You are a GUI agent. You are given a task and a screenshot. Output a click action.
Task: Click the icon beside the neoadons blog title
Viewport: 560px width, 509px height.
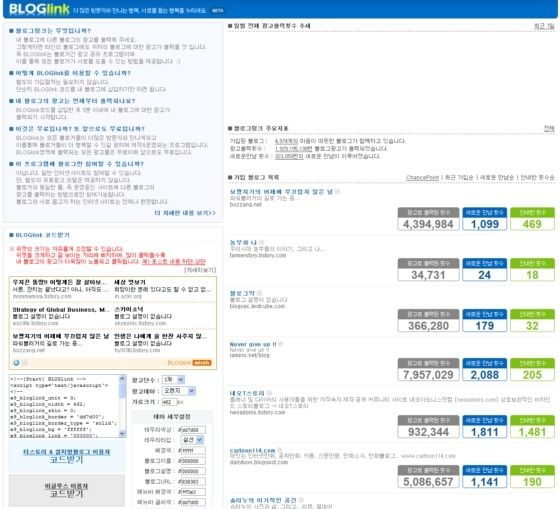click(269, 393)
